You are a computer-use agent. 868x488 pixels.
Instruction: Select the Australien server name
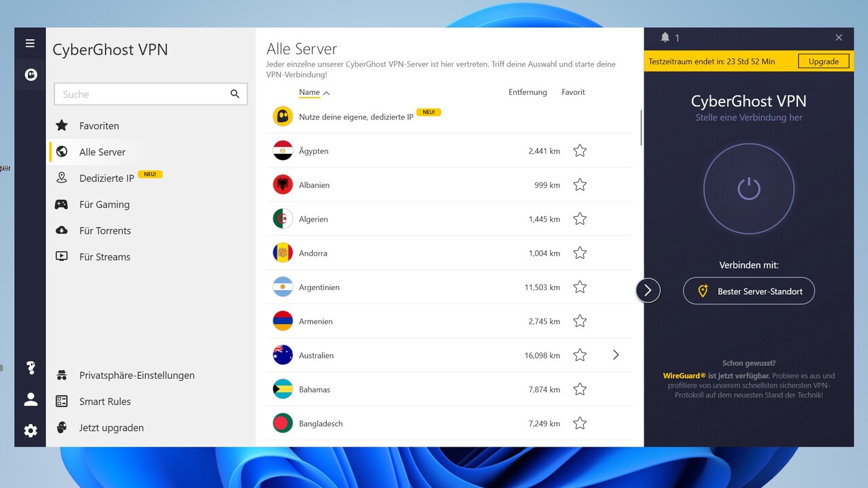(x=317, y=355)
